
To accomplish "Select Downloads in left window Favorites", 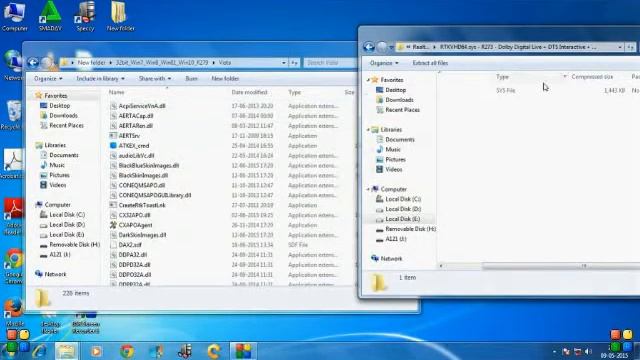I will tap(63, 116).
